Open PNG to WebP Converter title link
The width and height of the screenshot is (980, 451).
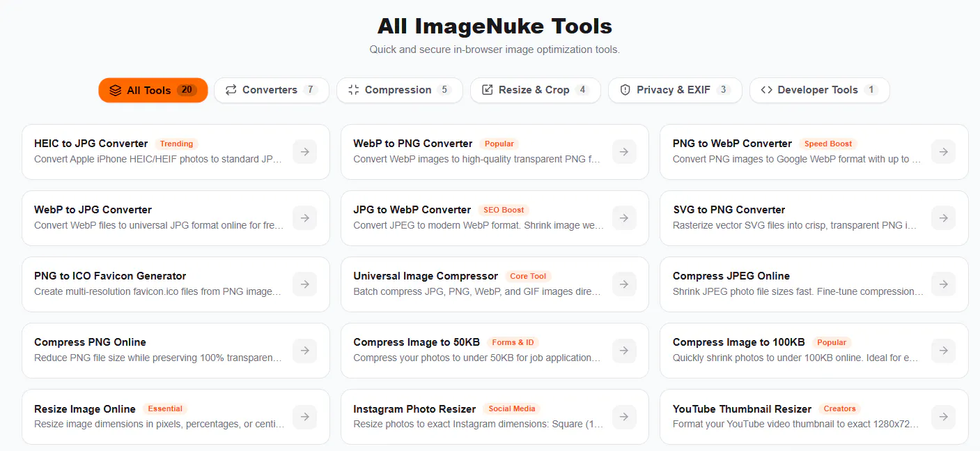click(x=732, y=144)
